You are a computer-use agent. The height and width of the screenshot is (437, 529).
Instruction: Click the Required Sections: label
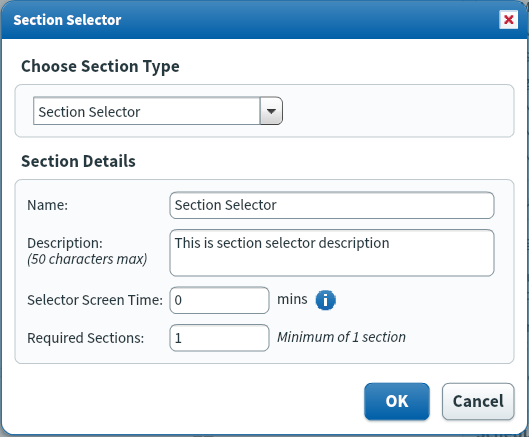86,338
